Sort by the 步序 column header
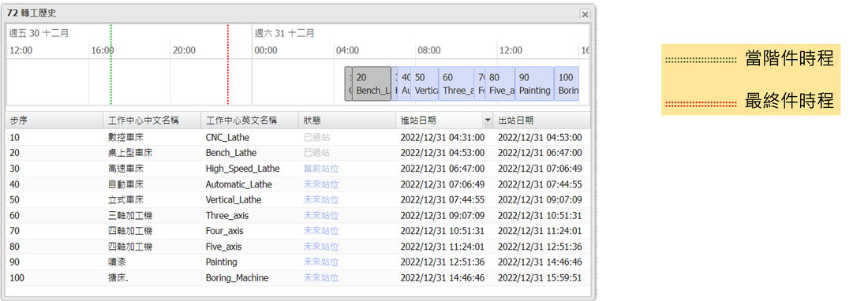Image resolution: width=868 pixels, height=301 pixels. coord(54,121)
